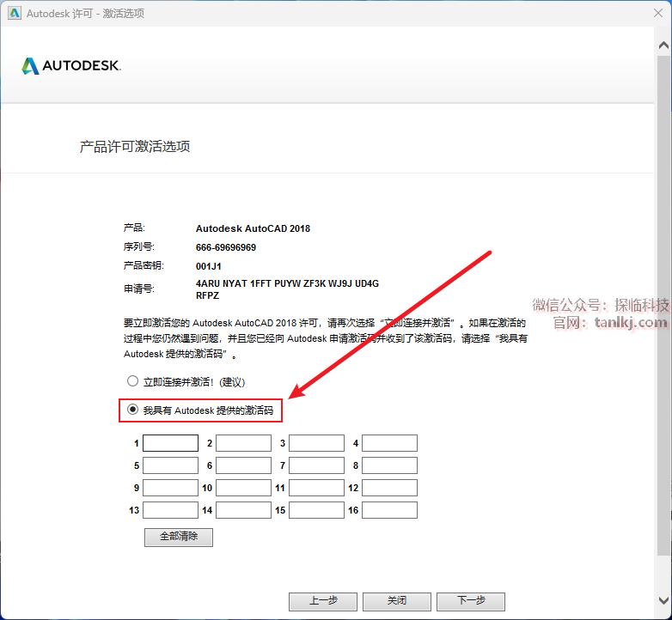
Task: Click serial number '666-69696969'
Action: [226, 247]
